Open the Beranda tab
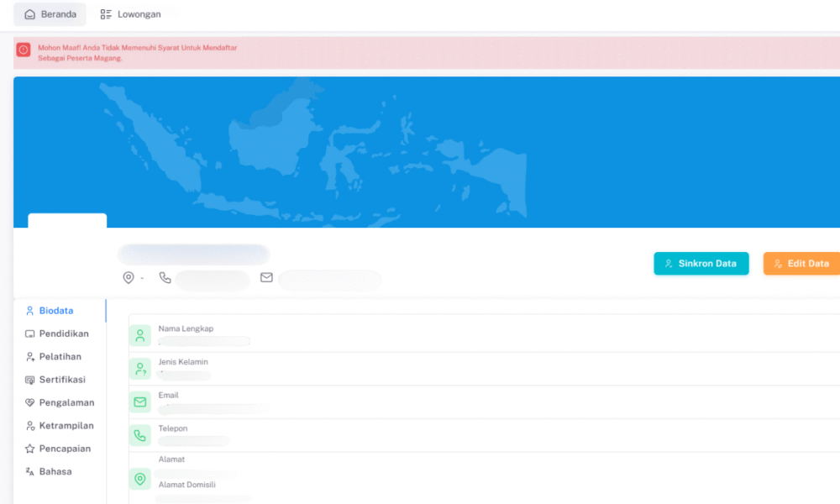 50,14
